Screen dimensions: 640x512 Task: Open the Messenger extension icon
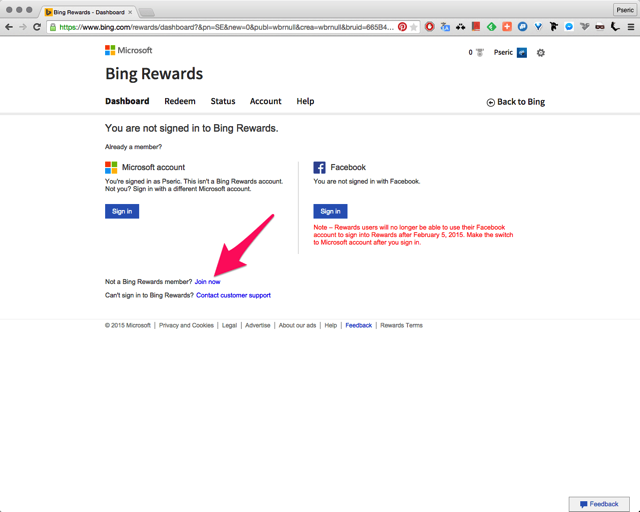(569, 27)
